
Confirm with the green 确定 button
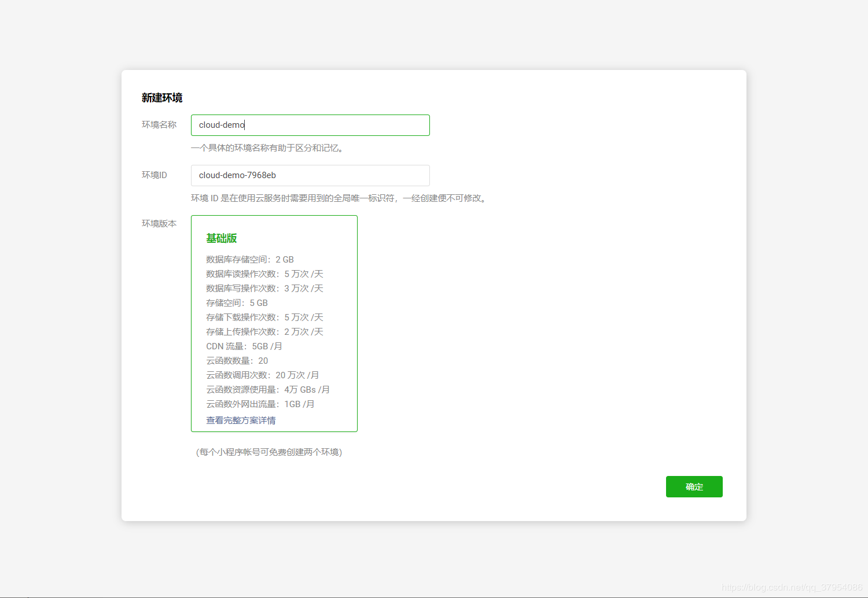click(694, 486)
